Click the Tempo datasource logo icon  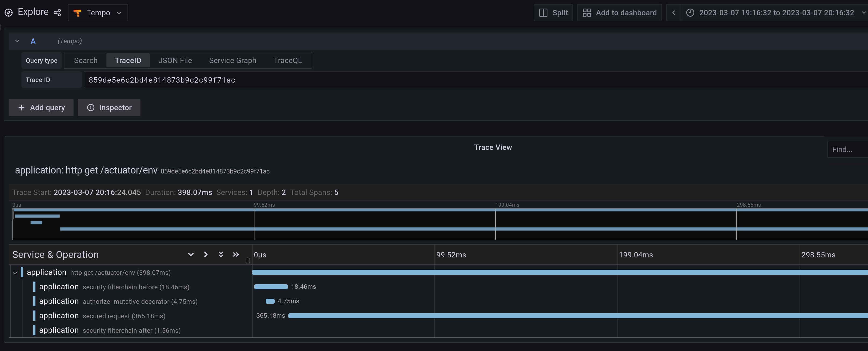point(78,12)
